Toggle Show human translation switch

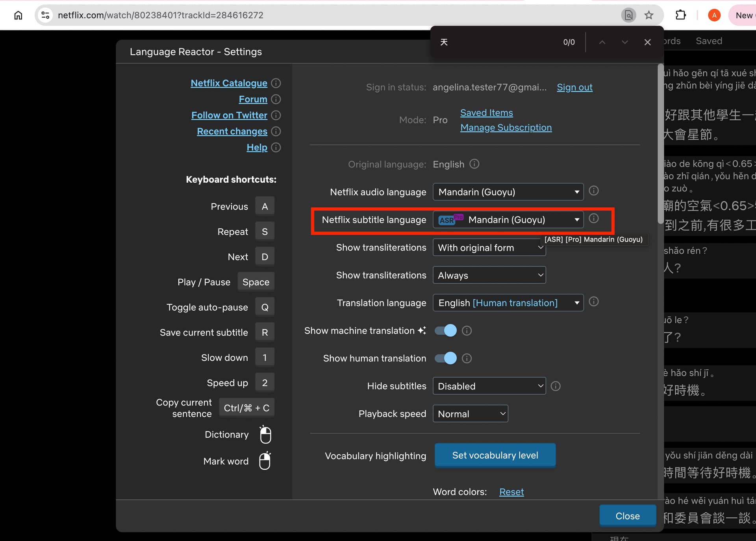[x=445, y=358]
